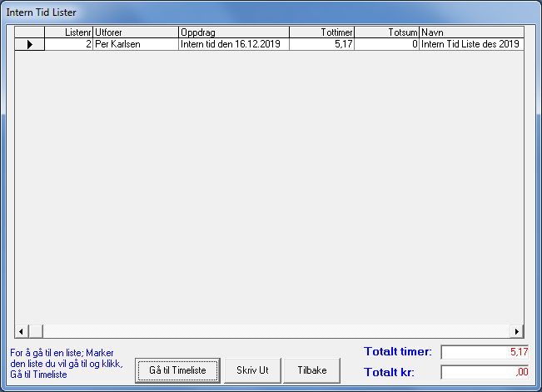Select the Listenr column header
The width and height of the screenshot is (542, 392).
(69, 32)
